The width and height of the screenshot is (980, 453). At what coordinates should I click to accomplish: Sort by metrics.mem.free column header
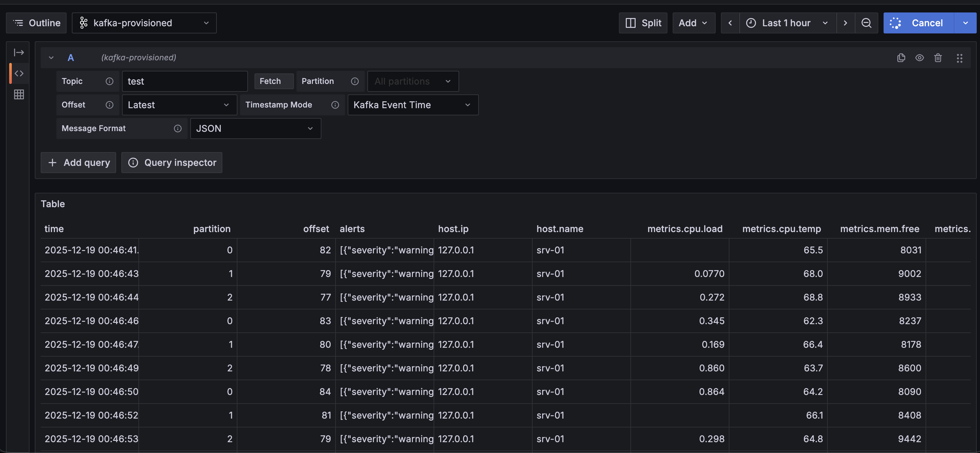pyautogui.click(x=880, y=228)
